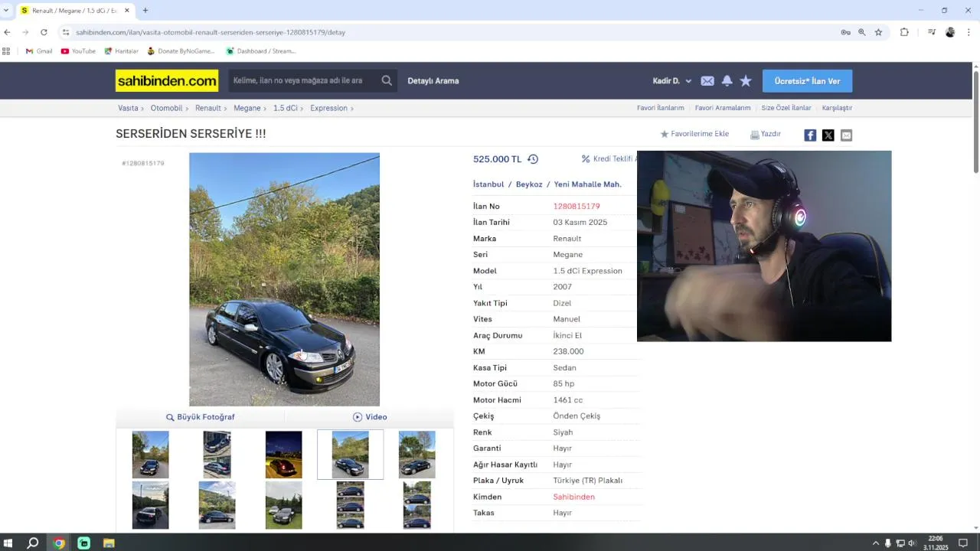The height and width of the screenshot is (551, 980).
Task: Click the sahibinden.com logo
Action: 167,80
